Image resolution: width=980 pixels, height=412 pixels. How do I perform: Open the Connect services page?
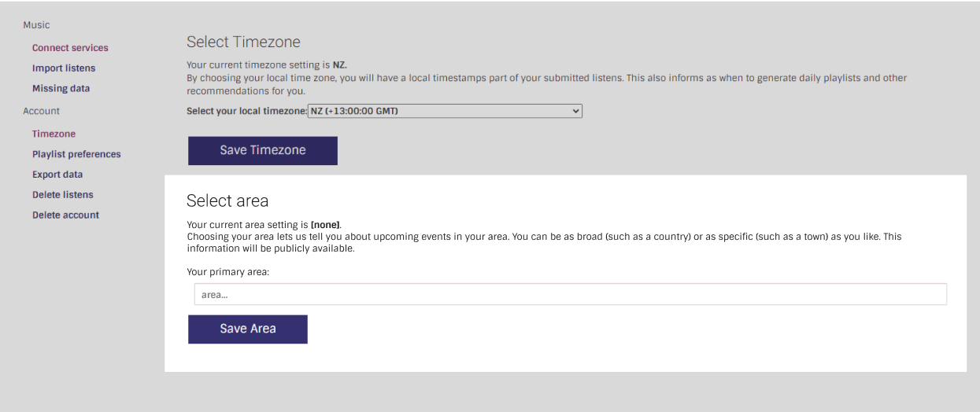70,48
